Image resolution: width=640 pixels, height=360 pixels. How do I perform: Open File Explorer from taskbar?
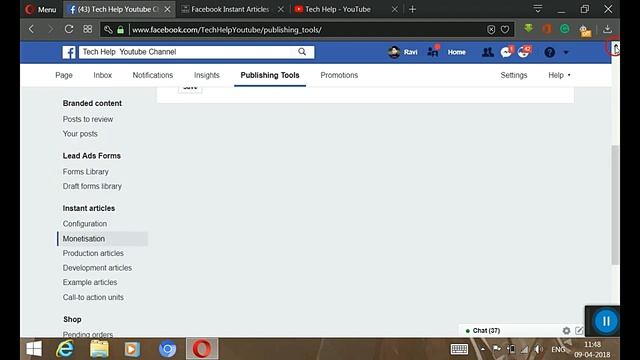[99, 349]
